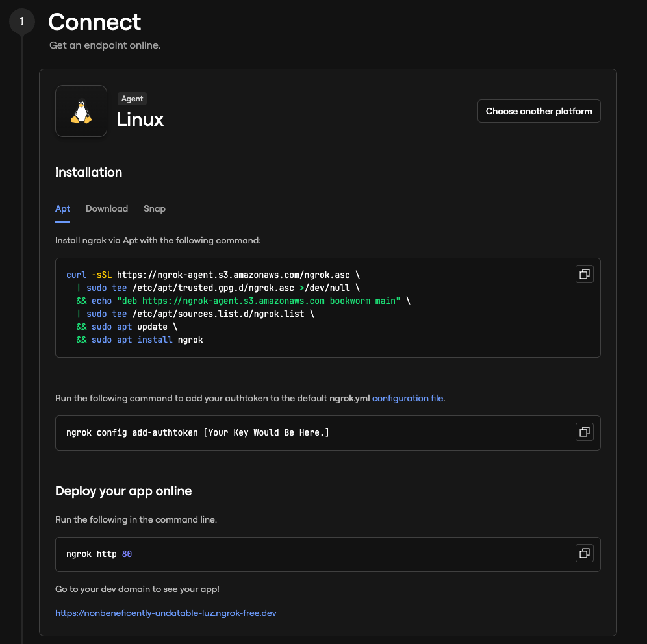Click the Installation section heading
Screen dimensions: 647x644
(88, 172)
